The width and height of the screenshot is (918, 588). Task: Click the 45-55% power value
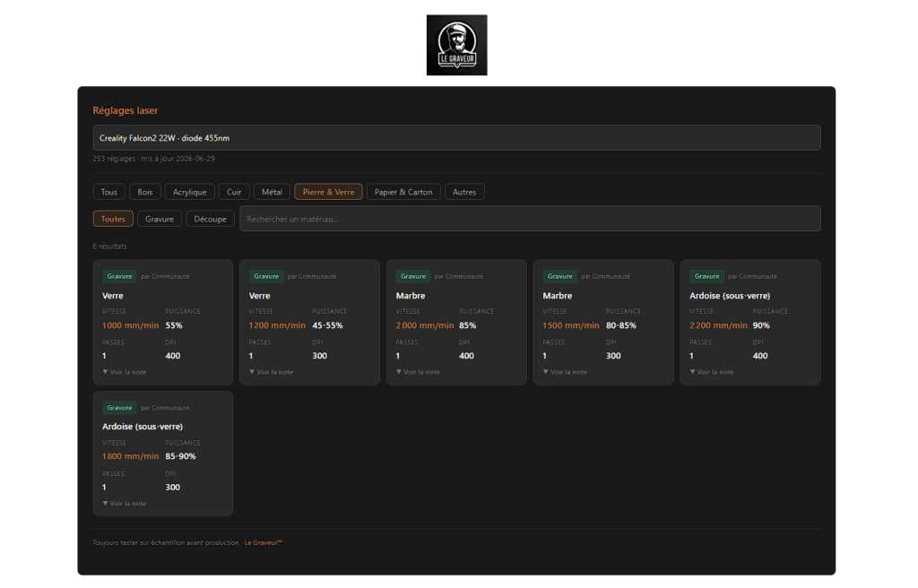[327, 325]
